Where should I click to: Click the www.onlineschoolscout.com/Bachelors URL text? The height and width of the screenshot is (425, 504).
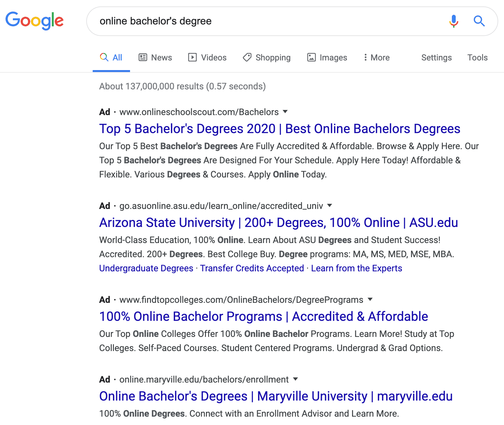(199, 112)
